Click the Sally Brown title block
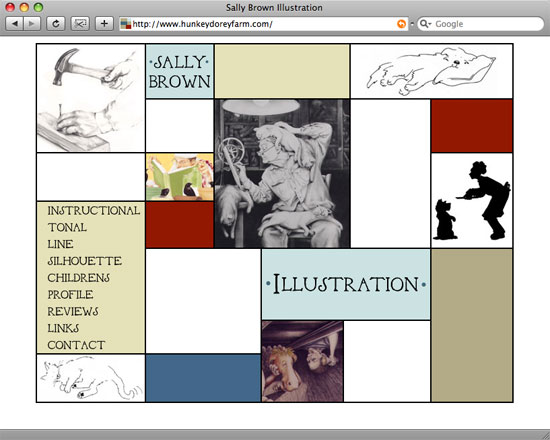This screenshot has width=550, height=440. tap(180, 71)
